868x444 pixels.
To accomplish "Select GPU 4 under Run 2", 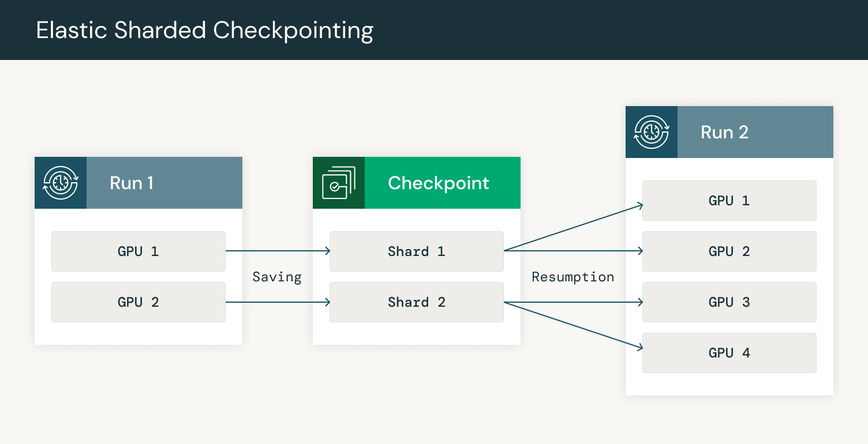I will 729,352.
